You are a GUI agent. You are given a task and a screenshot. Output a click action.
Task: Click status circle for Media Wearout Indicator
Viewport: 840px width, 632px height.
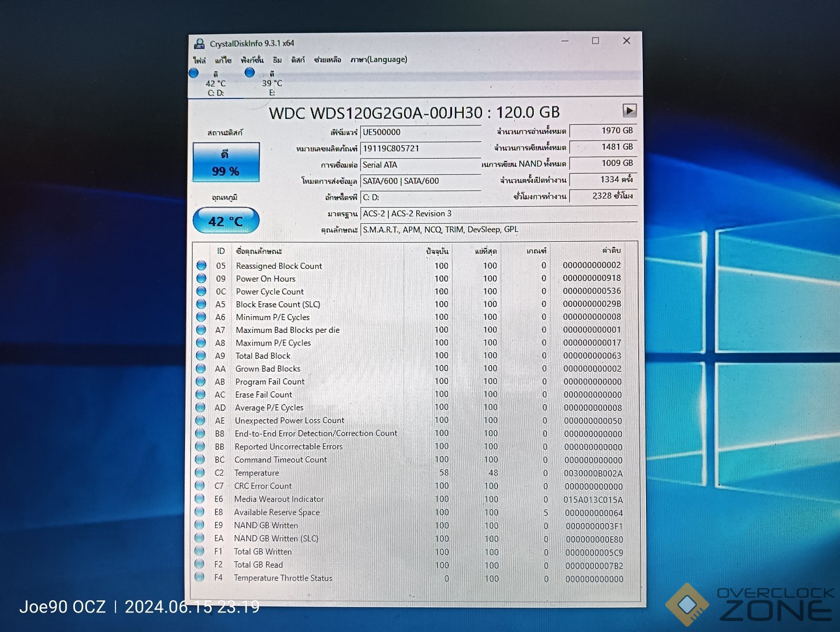tap(200, 499)
